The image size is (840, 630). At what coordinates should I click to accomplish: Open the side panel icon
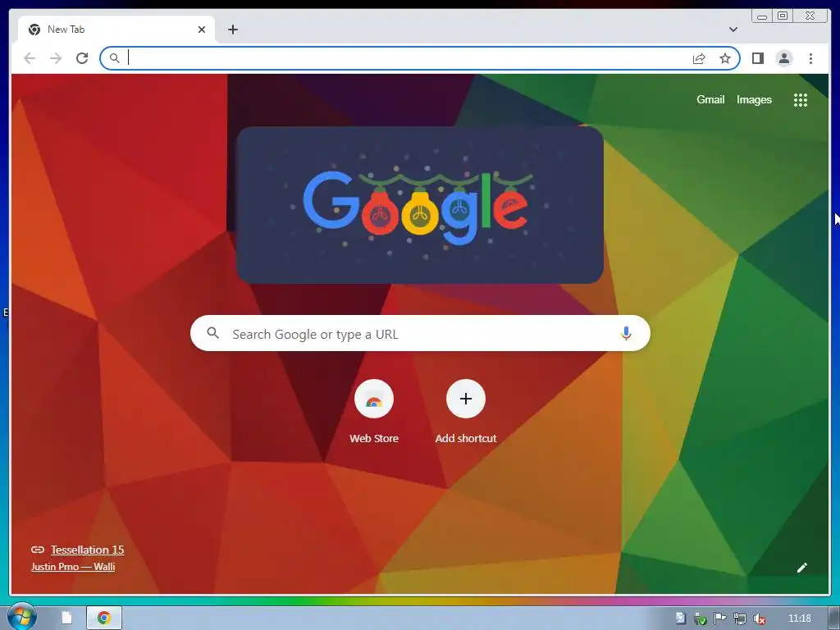(x=757, y=58)
